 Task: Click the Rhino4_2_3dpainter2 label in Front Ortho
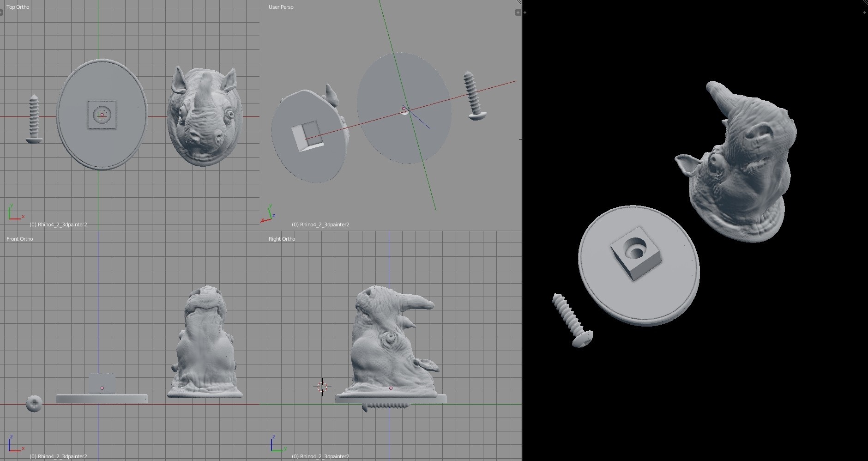[x=58, y=456]
